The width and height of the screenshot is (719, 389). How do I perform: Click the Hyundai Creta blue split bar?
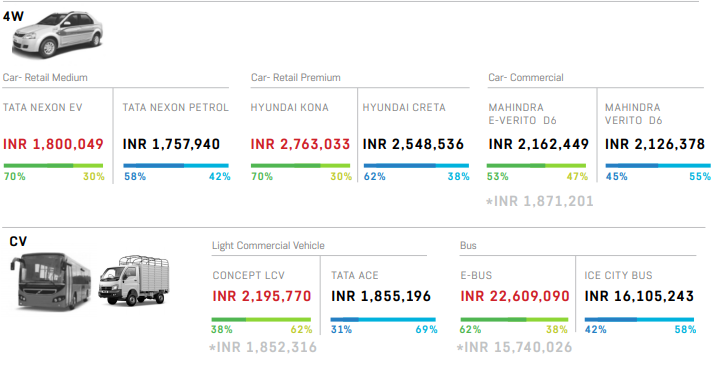[416, 166]
